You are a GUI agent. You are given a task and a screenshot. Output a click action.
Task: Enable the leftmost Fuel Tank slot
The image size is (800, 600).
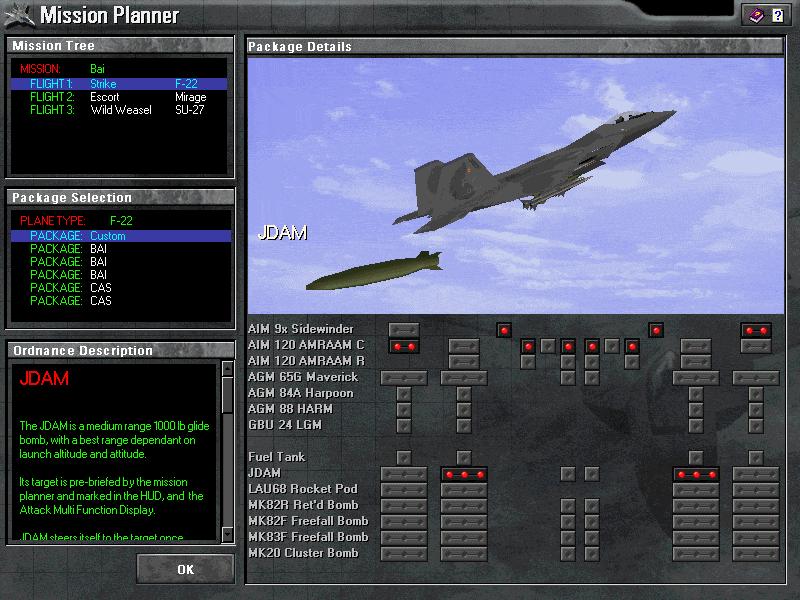404,458
